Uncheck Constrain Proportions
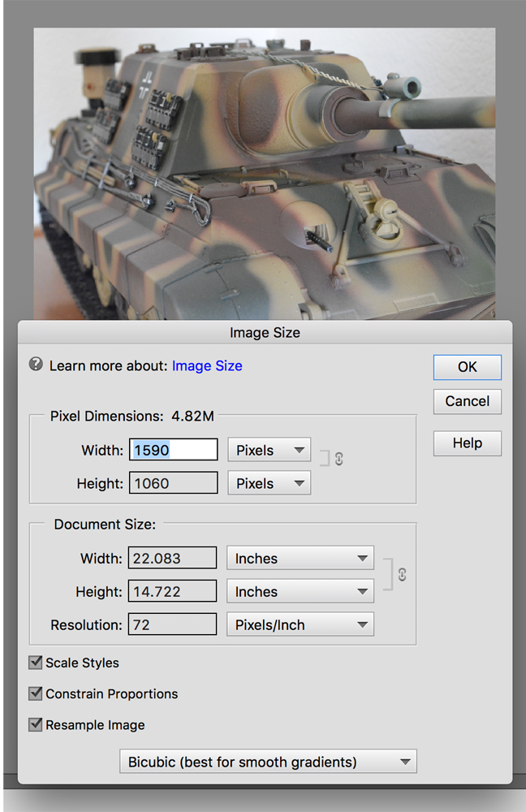The image size is (526, 812). pos(36,693)
